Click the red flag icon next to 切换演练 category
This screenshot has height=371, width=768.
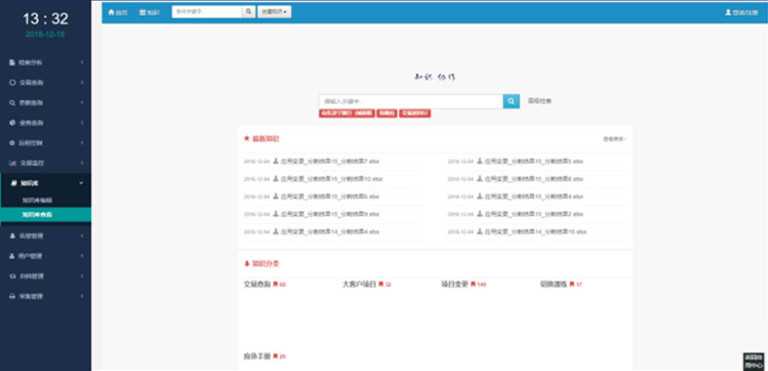coord(572,284)
